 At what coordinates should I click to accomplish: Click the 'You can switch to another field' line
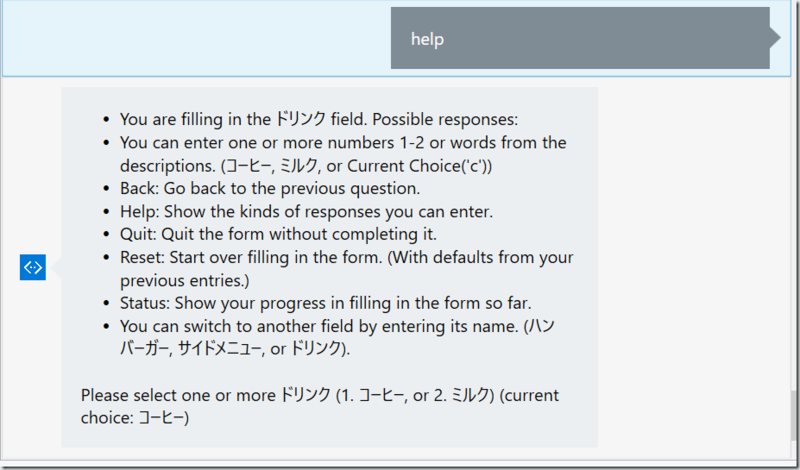tap(337, 337)
